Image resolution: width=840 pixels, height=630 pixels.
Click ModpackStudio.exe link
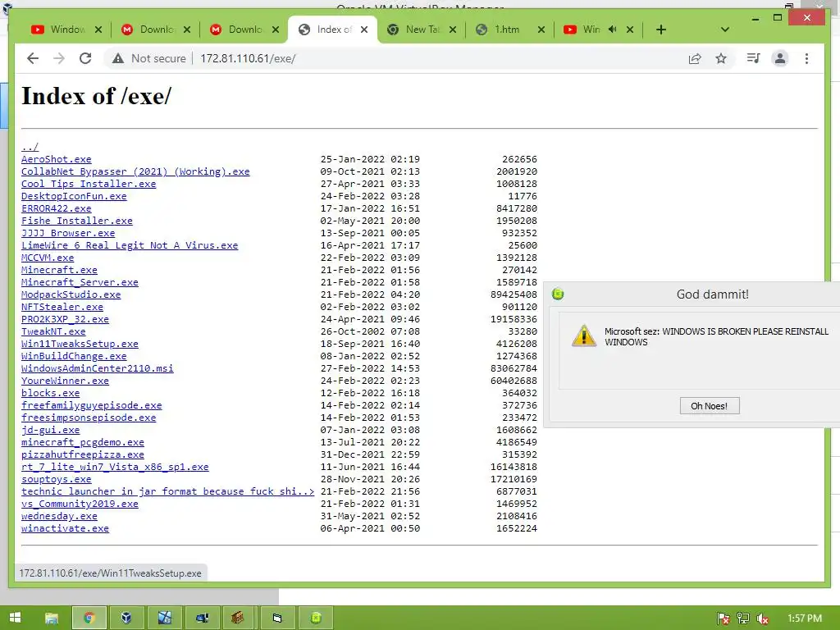(x=71, y=294)
